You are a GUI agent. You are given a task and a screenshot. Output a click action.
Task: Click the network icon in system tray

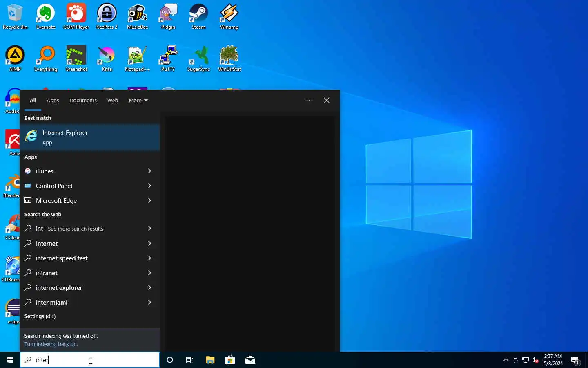coord(526,360)
